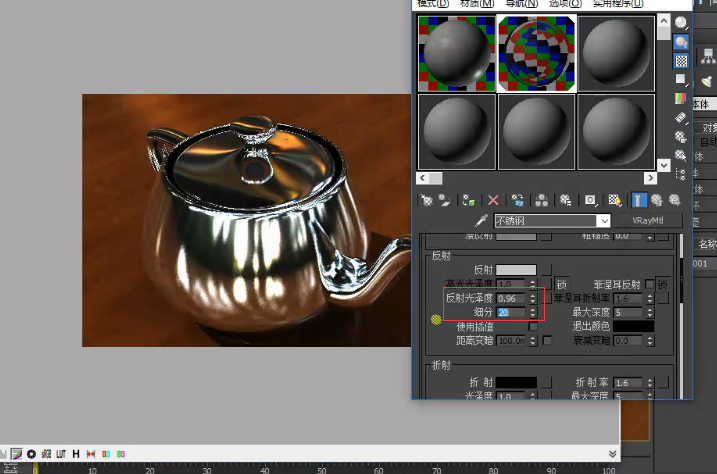Open the 导航(N) menu
The height and width of the screenshot is (474, 717).
click(x=521, y=4)
